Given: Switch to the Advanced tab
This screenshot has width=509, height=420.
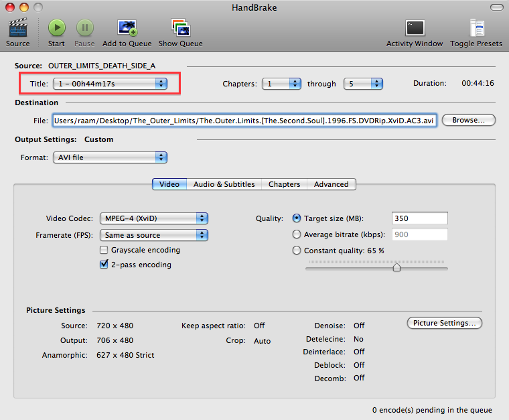Looking at the screenshot, I should point(331,184).
